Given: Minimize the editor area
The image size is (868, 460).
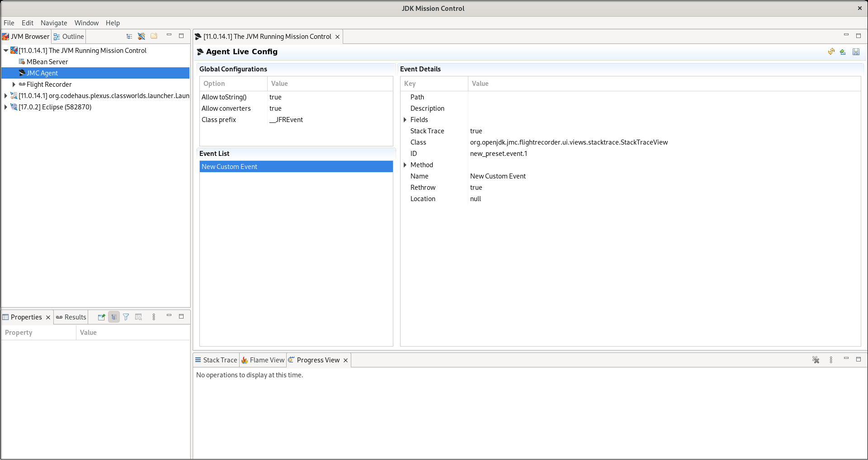Looking at the screenshot, I should 846,35.
